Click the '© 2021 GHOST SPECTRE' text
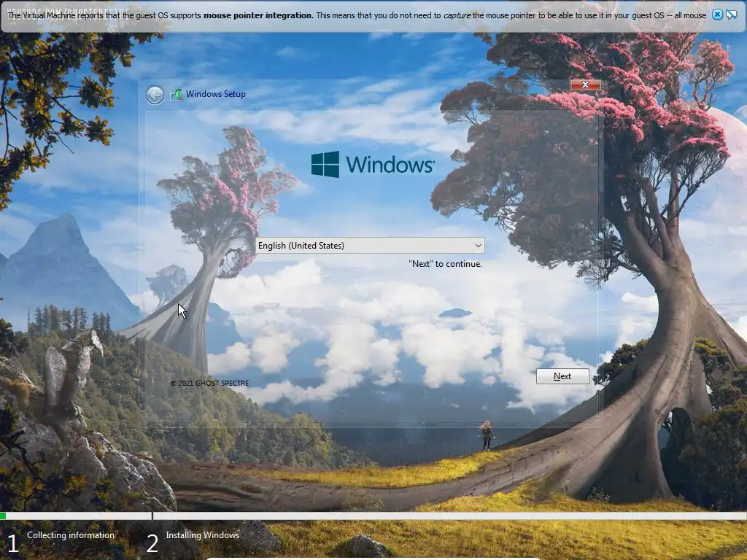The image size is (747, 560). pos(209,383)
